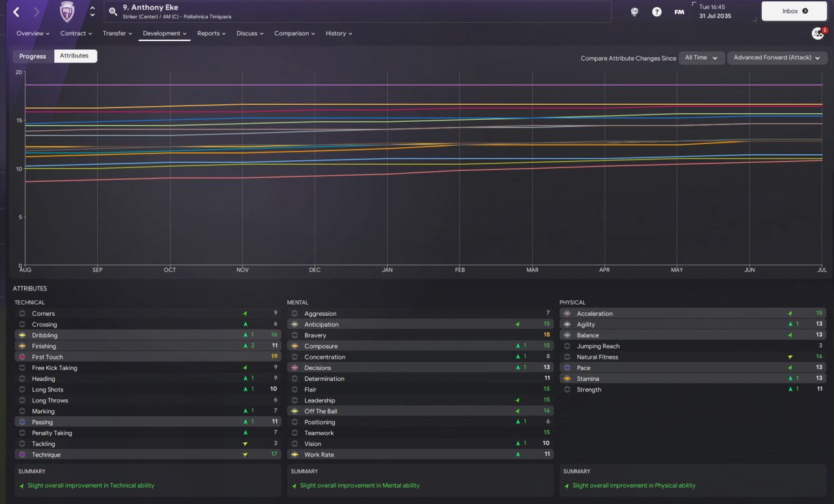
Task: Open the All Time period dropdown
Action: tap(702, 57)
